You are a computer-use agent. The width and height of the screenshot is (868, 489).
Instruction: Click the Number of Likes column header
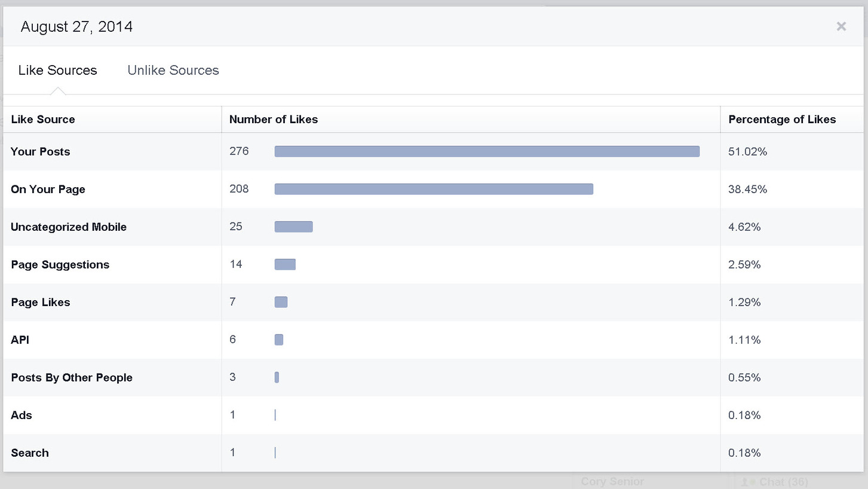[274, 120]
